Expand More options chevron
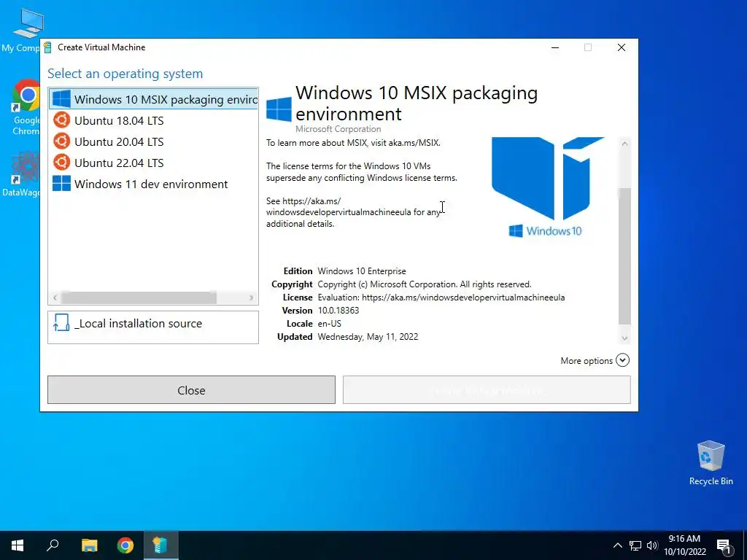 coord(622,360)
